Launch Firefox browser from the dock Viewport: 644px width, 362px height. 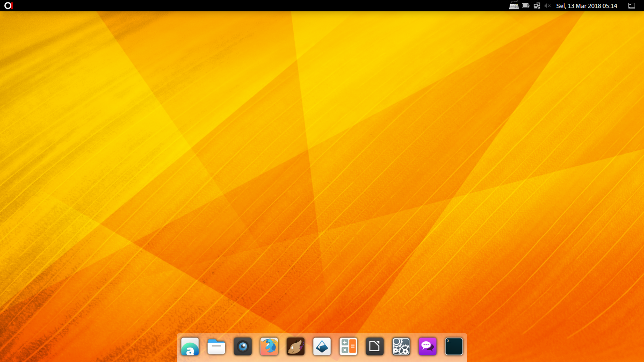pyautogui.click(x=269, y=347)
